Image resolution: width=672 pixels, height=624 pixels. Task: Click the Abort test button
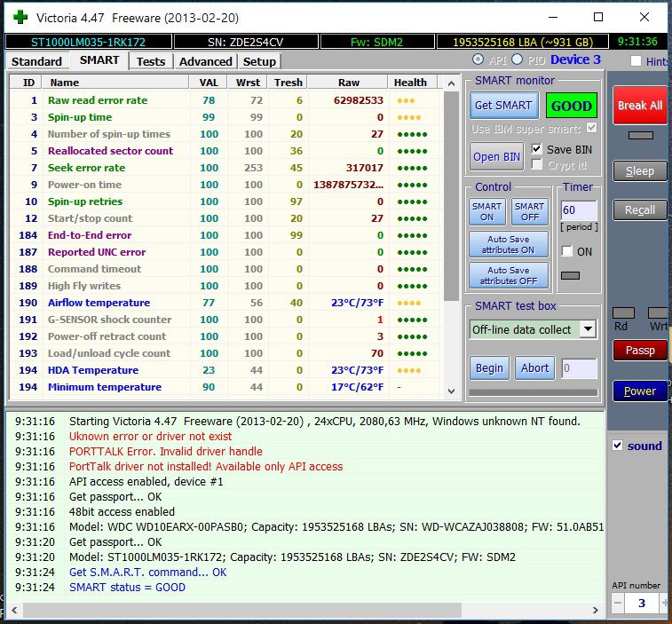534,368
